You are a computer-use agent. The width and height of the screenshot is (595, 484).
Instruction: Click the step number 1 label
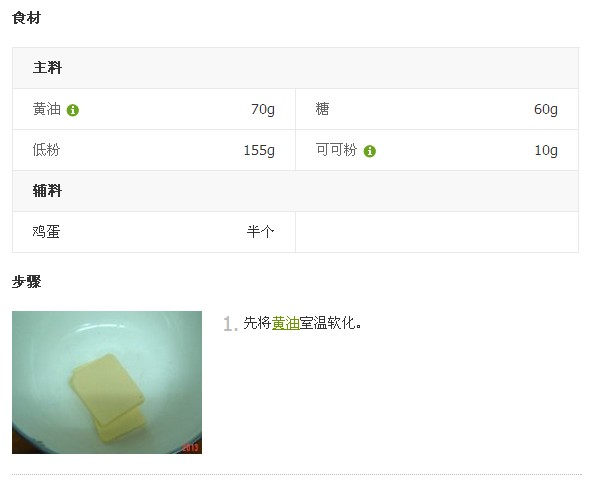[x=230, y=324]
